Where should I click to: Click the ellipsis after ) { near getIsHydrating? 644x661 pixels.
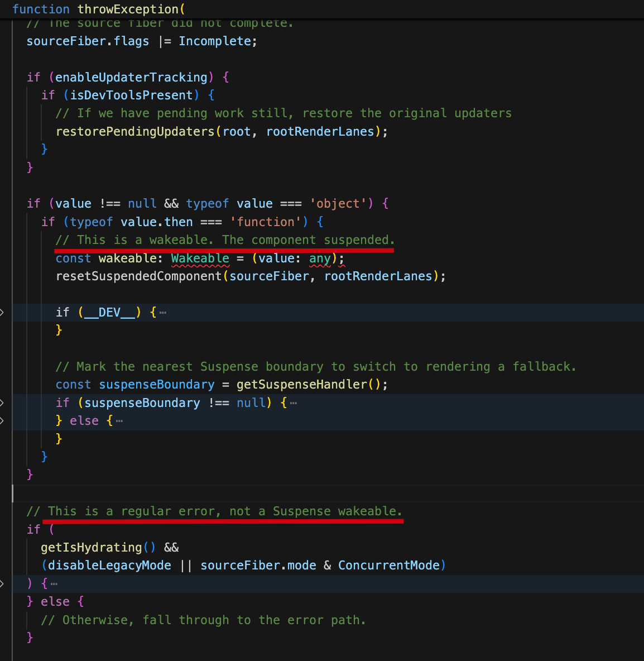click(54, 584)
